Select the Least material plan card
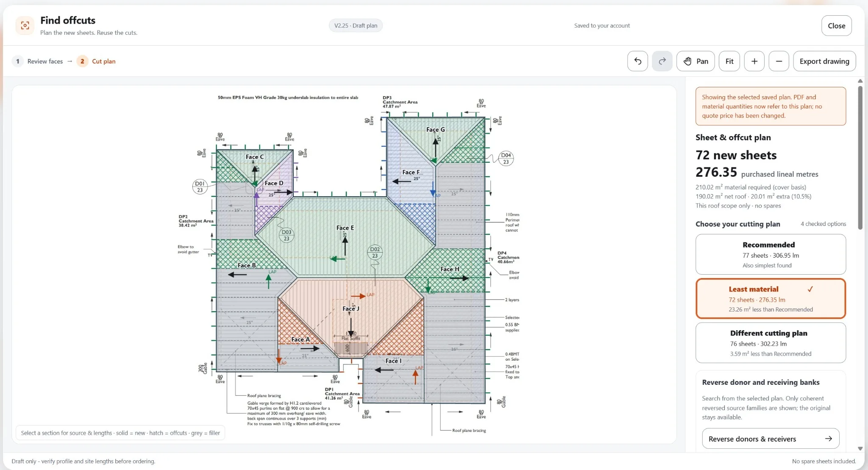868x470 pixels. pyautogui.click(x=770, y=298)
